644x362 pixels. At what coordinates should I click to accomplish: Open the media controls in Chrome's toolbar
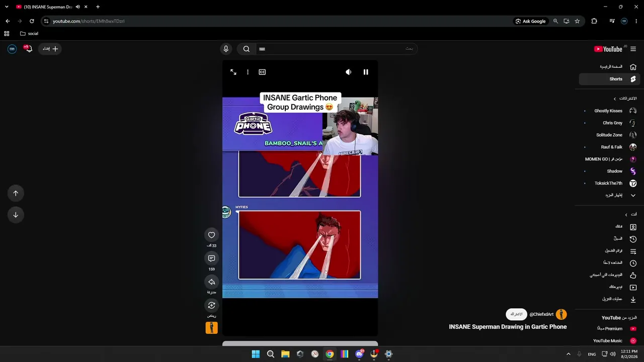[x=612, y=21]
